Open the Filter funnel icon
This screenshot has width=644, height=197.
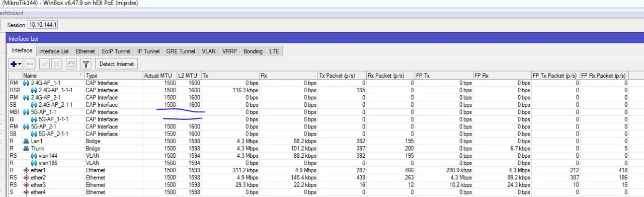point(86,64)
